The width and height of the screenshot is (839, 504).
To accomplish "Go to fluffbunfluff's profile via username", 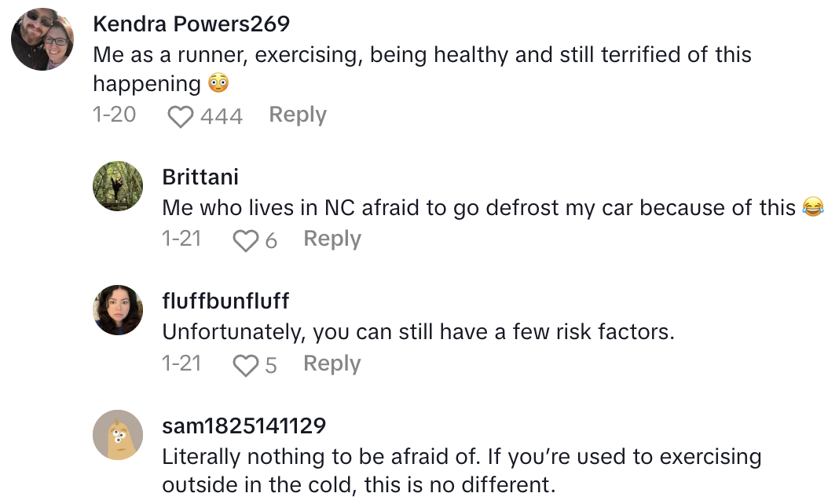I will [x=225, y=301].
